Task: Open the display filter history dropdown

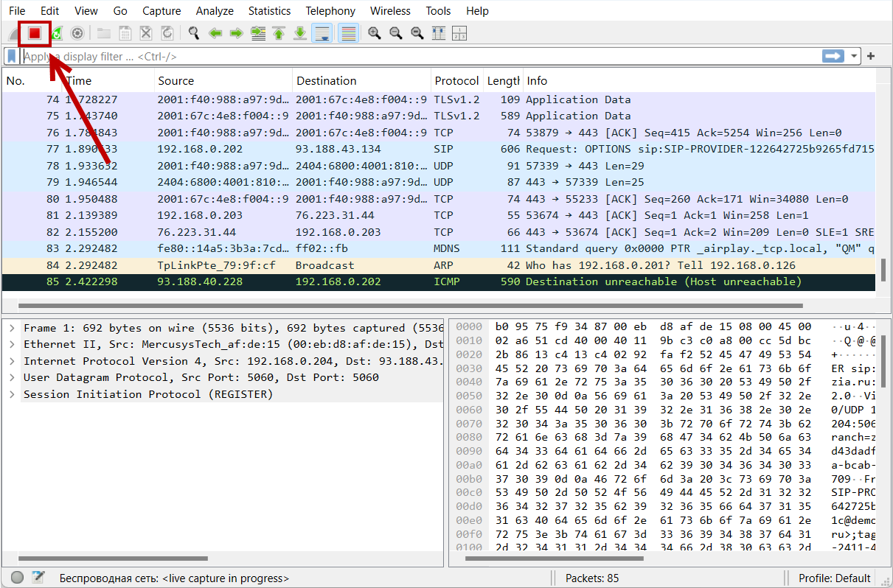Action: tap(855, 56)
